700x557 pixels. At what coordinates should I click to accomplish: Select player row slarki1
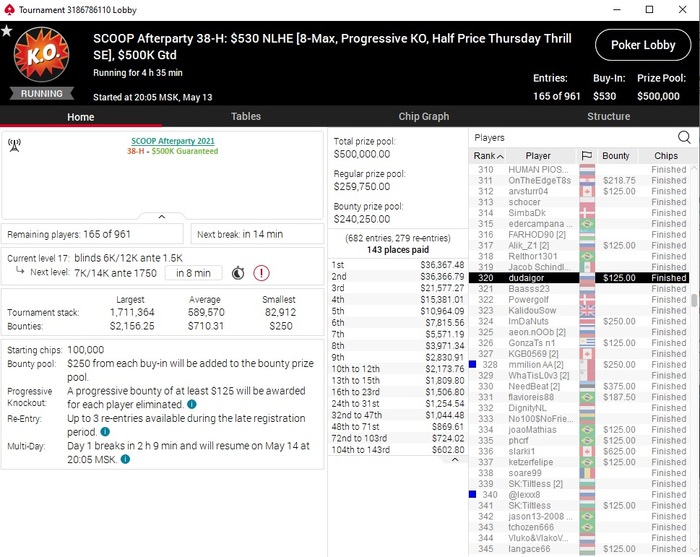[x=579, y=451]
